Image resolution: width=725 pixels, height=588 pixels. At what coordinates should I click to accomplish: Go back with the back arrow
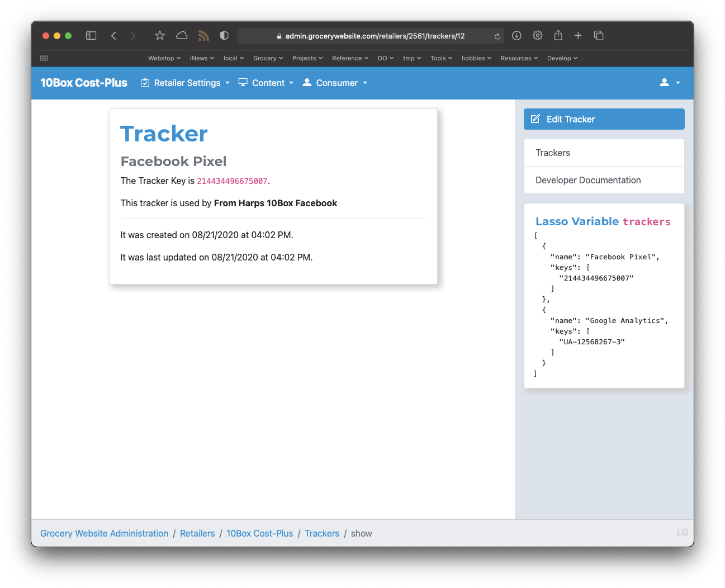(x=113, y=36)
